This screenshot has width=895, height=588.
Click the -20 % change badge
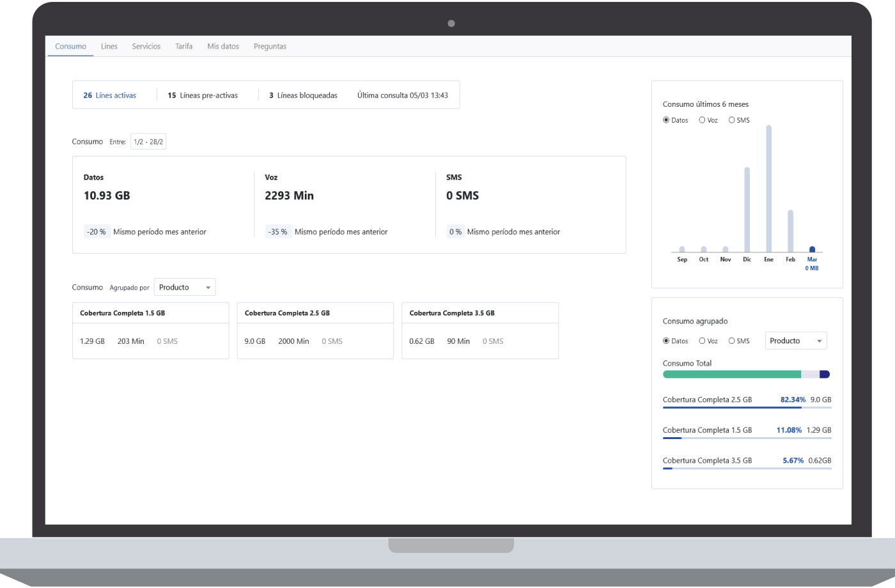coord(97,232)
